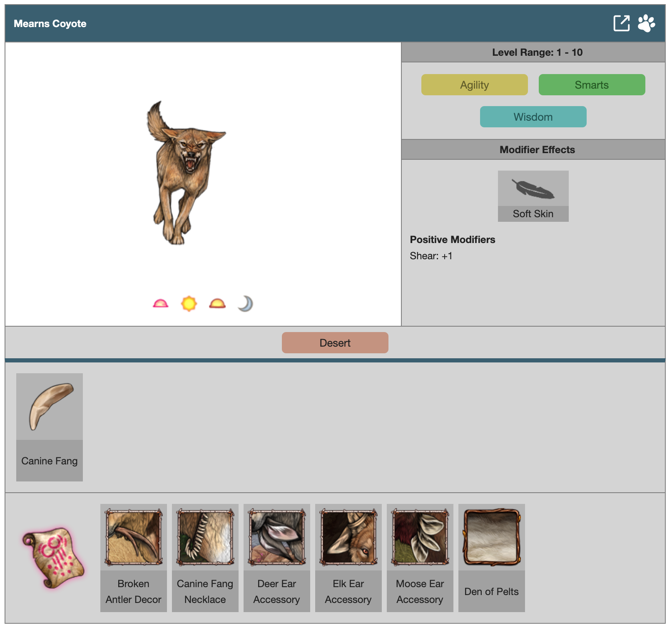
Task: Click the dusk sunset icon
Action: [x=217, y=304]
